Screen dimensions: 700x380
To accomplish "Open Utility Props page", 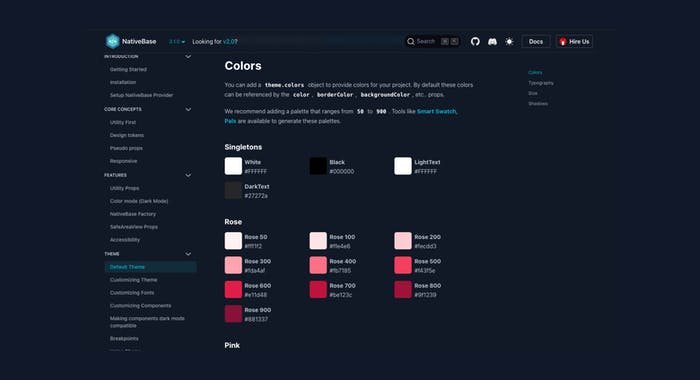I will (x=124, y=188).
